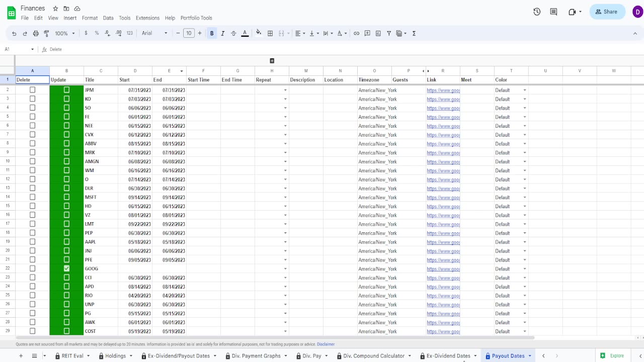Click the Share button
644x362 pixels.
click(607, 12)
